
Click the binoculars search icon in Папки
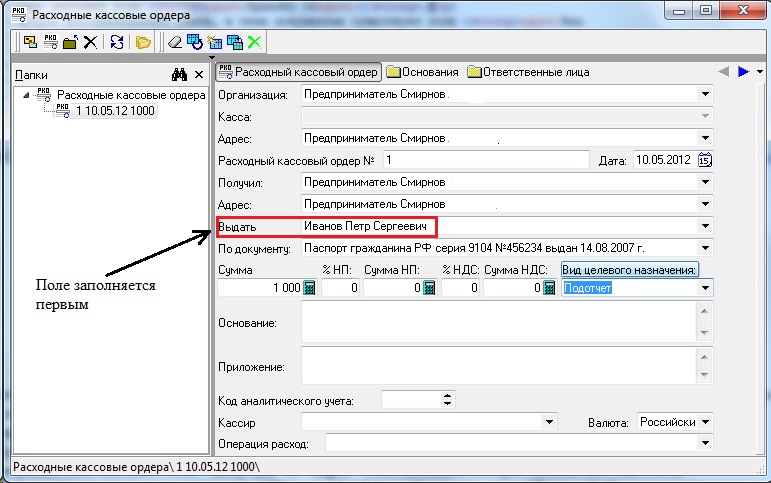coord(179,75)
